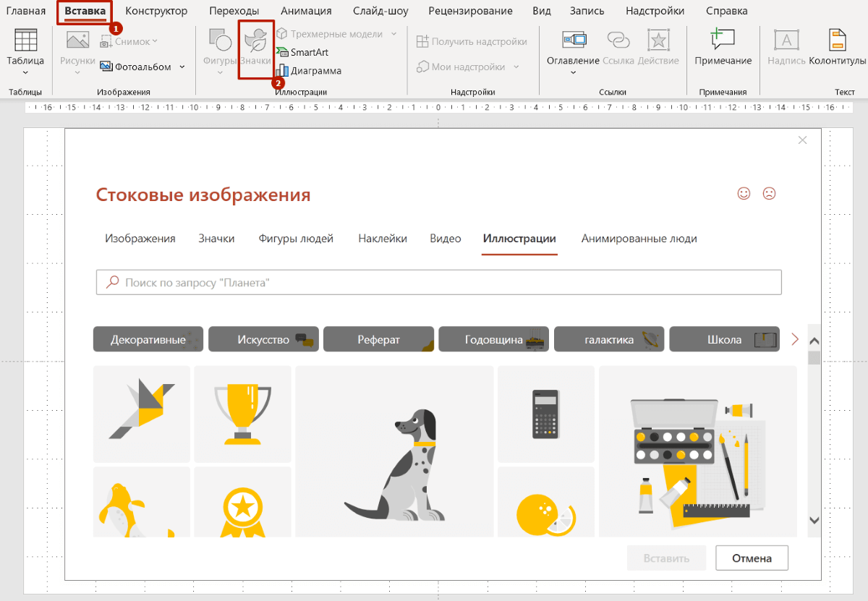Expand the Трехмерные модели dropdown arrow
The image size is (868, 601).
(393, 34)
